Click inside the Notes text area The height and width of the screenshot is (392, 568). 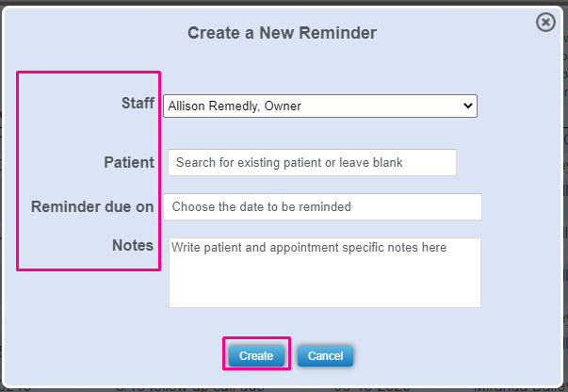[325, 272]
